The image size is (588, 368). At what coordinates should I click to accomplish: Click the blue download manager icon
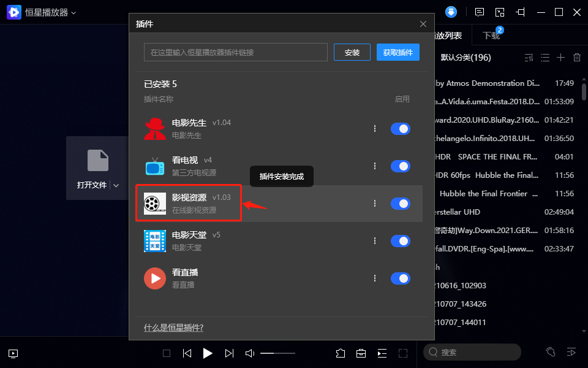tap(451, 12)
